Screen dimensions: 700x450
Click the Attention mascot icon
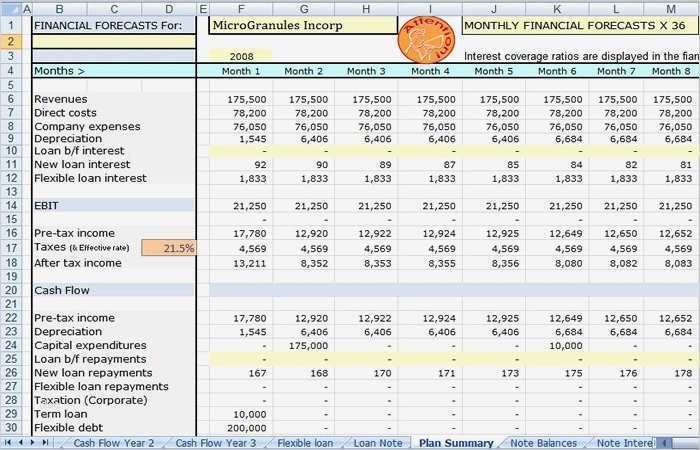426,40
